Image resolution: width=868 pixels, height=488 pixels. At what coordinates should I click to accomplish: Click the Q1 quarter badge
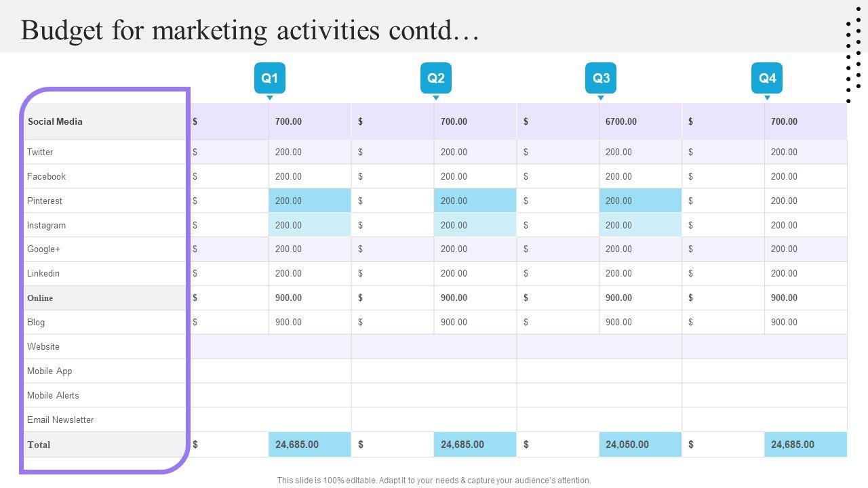(x=269, y=78)
